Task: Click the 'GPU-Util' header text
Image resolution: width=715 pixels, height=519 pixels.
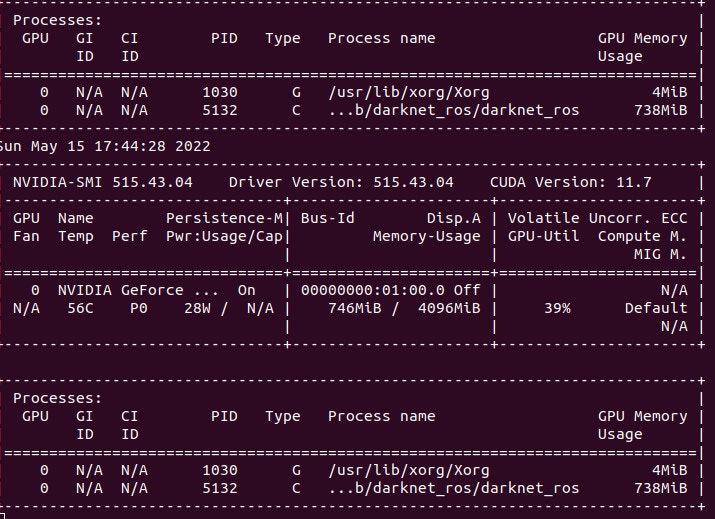Action: point(544,236)
